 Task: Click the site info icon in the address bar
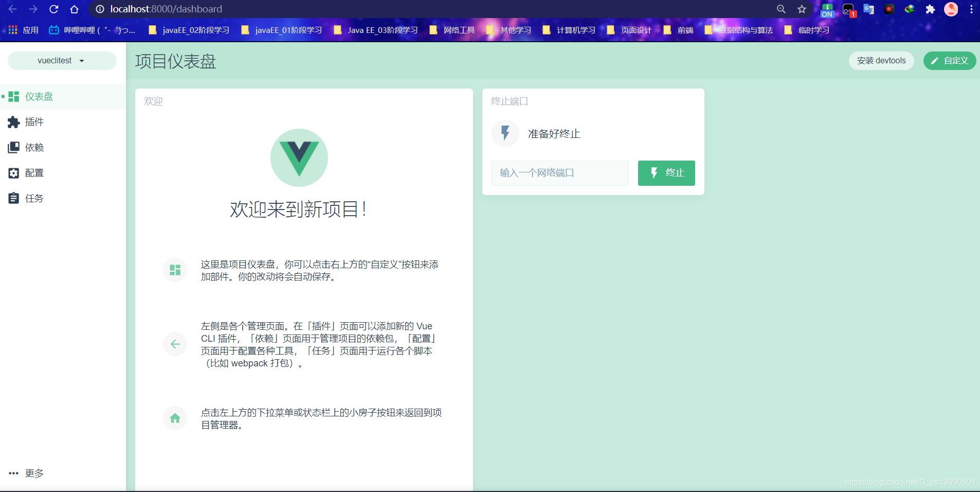[100, 9]
